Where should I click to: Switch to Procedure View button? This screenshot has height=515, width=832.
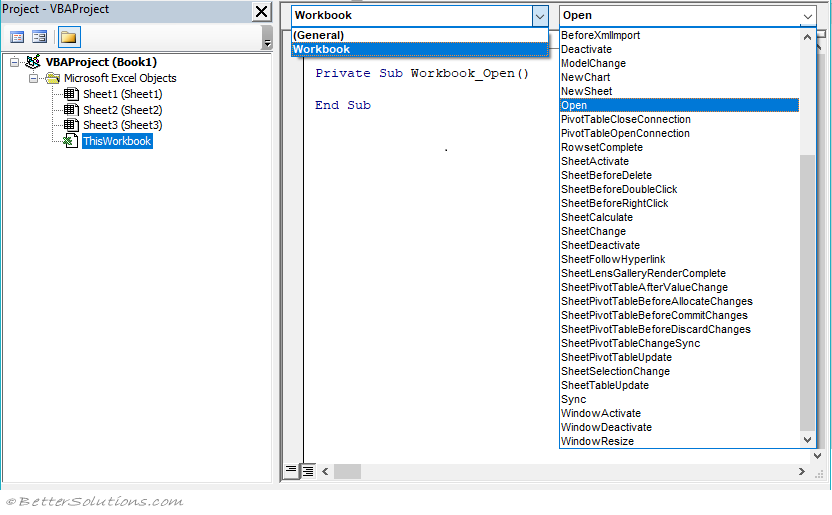tap(291, 470)
